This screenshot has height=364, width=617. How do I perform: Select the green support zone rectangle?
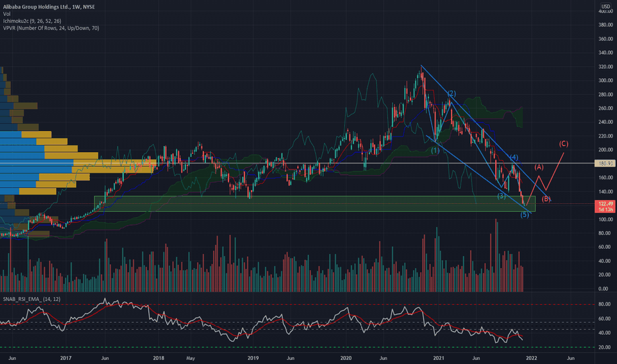pos(315,204)
